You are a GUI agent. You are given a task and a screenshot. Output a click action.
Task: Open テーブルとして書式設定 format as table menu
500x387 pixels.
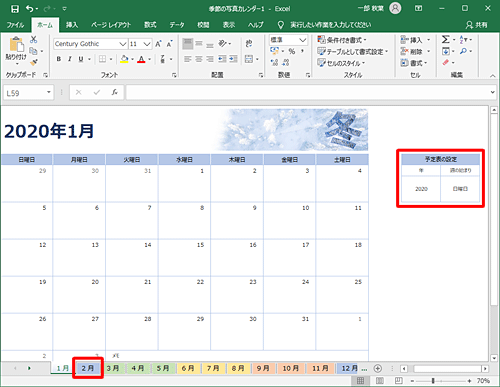353,52
